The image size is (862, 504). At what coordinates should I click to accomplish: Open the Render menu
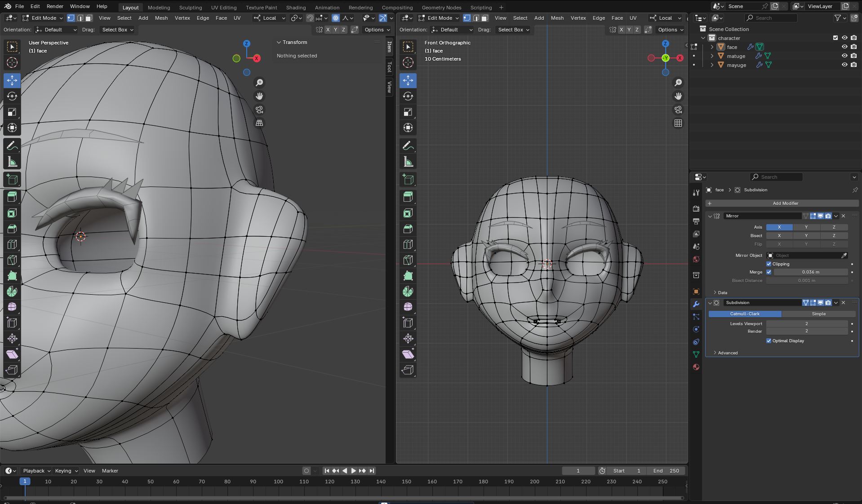[55, 6]
